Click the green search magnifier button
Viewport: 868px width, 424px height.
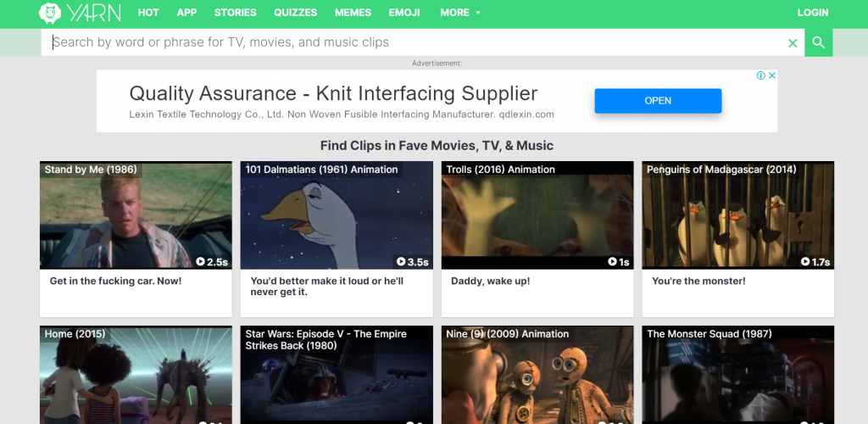coord(818,42)
